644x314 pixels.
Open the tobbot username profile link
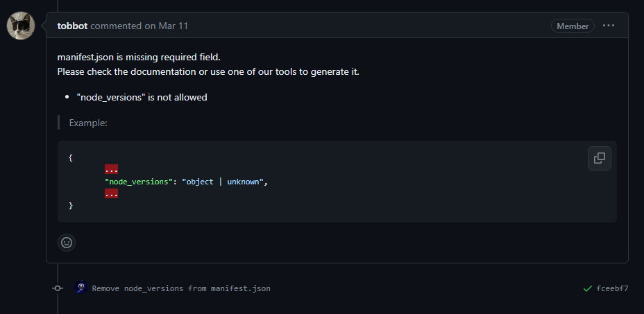tap(72, 26)
